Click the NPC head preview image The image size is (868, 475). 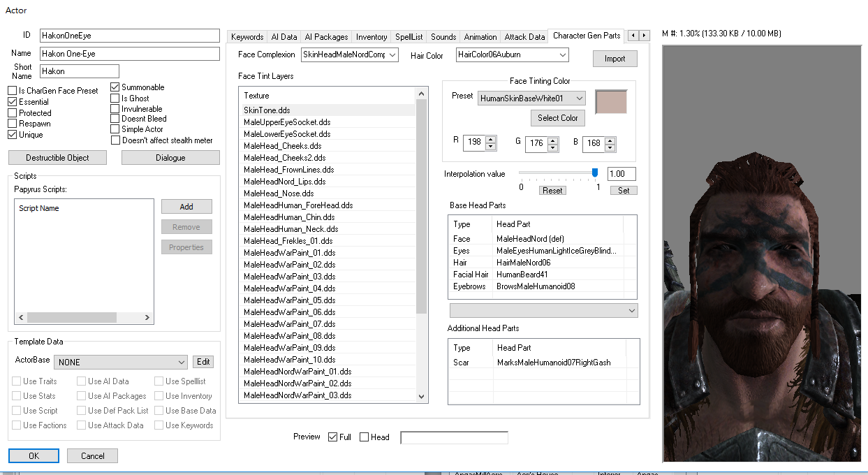click(763, 254)
